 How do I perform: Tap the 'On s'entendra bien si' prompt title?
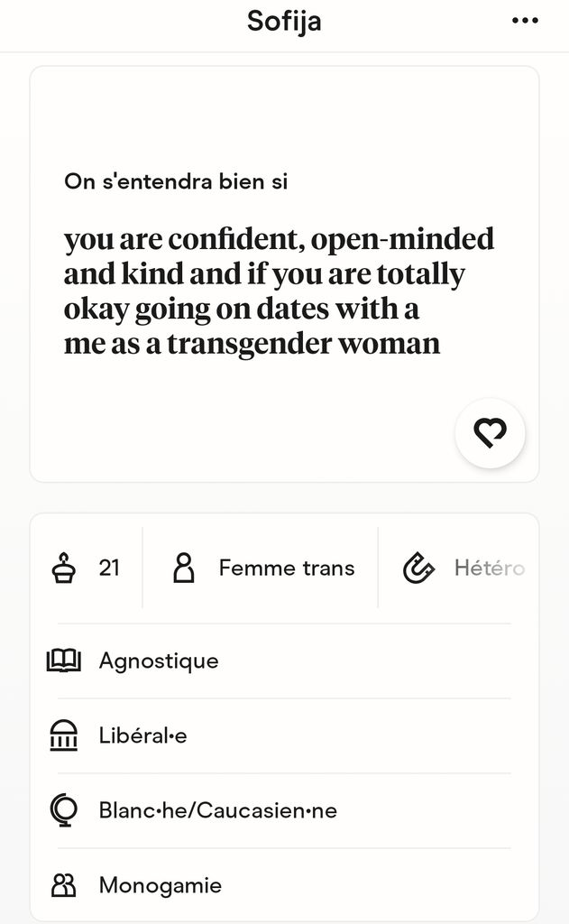(176, 181)
